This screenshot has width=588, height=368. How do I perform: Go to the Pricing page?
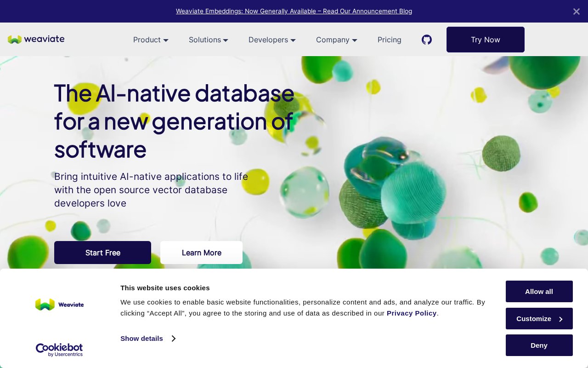point(390,40)
